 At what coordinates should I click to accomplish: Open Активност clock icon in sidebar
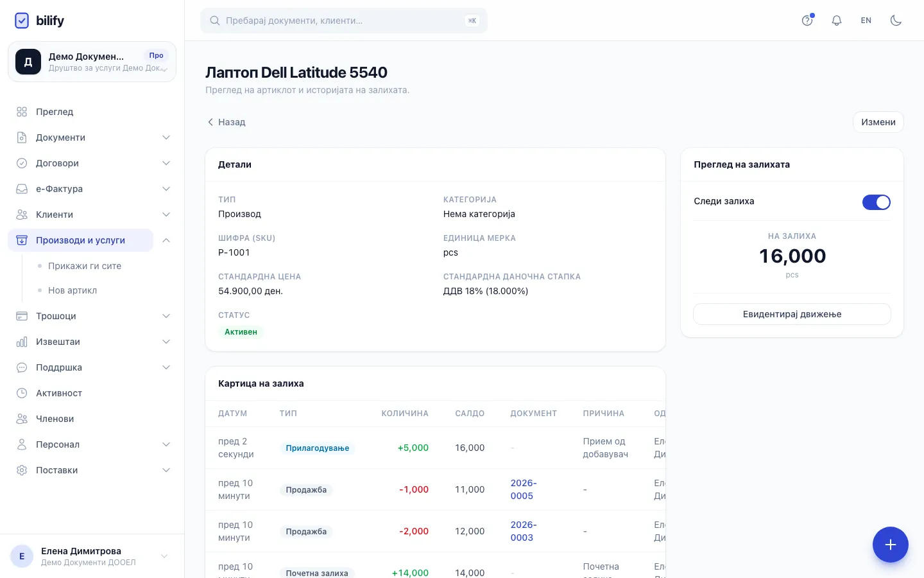tap(22, 393)
